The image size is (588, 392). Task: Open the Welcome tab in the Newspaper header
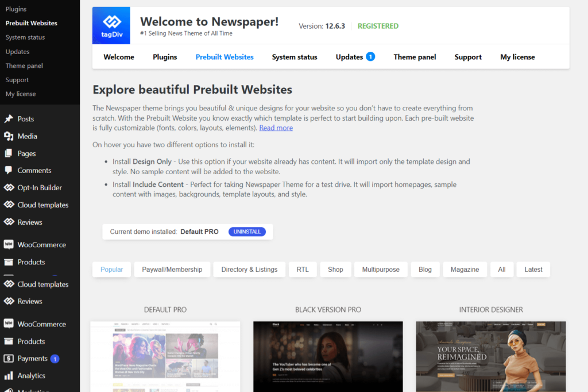(119, 57)
